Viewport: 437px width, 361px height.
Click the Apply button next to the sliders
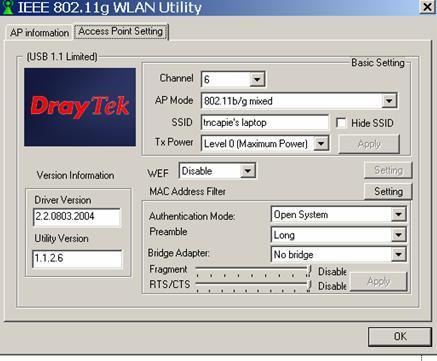pos(379,282)
